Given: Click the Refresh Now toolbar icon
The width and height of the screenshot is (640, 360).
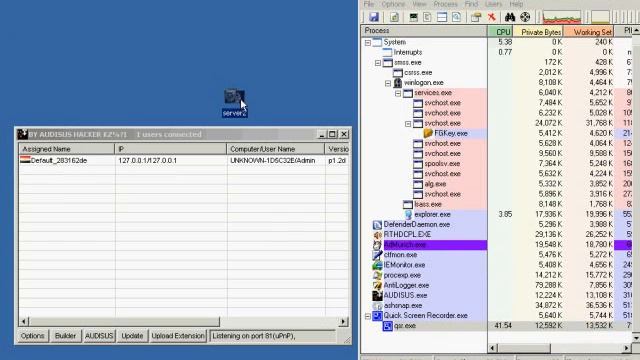Looking at the screenshot, I should click(394, 17).
